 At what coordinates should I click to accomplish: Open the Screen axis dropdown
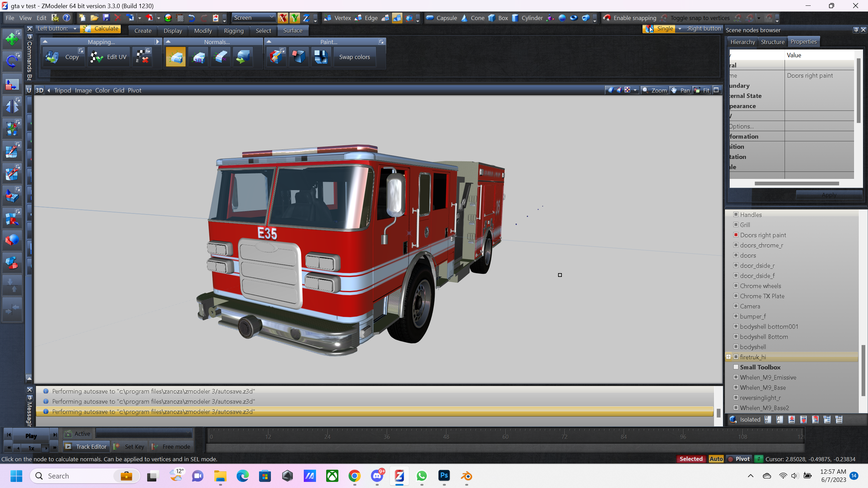(271, 17)
